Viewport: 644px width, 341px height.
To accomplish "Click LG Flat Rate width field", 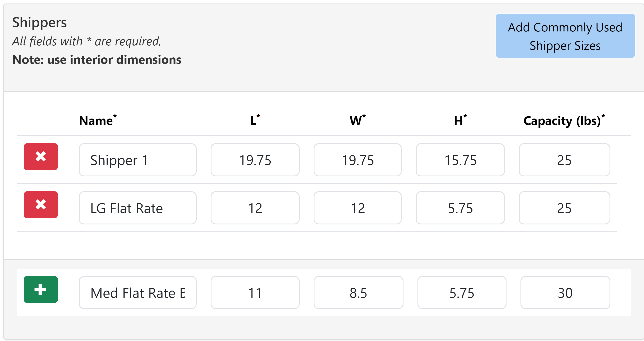I will click(x=357, y=208).
